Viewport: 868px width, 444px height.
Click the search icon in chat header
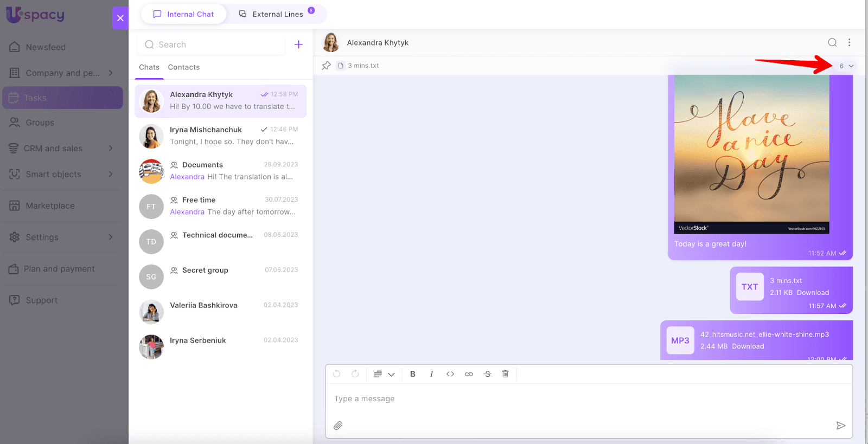(832, 43)
